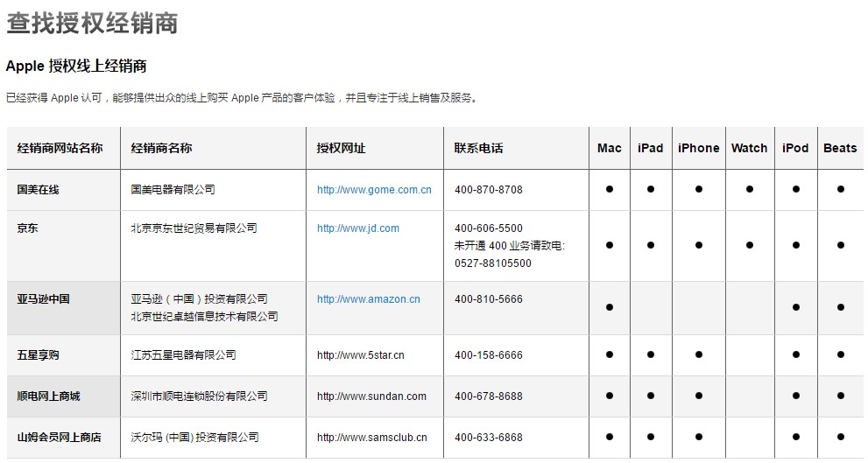868x463 pixels.
Task: Select the 山姆会员网上商店 reseller site name
Action: (x=60, y=437)
